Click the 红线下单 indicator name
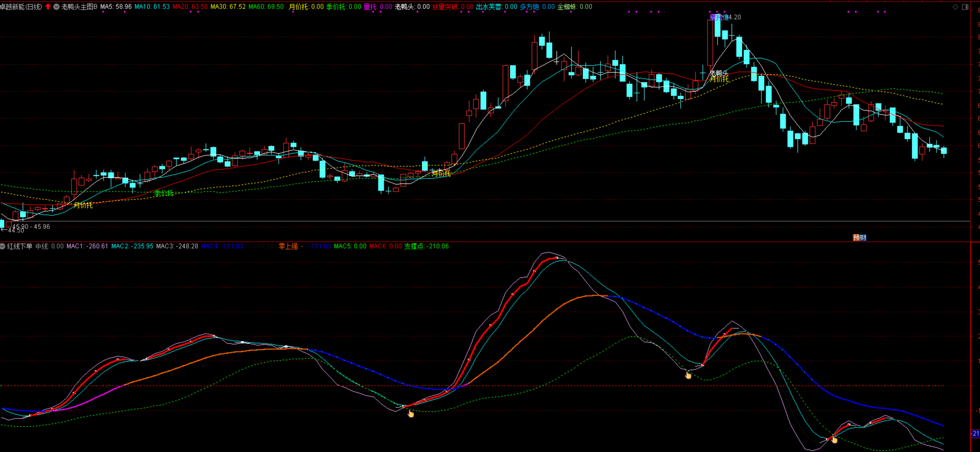Viewport: 980px width, 452px height. [20, 246]
